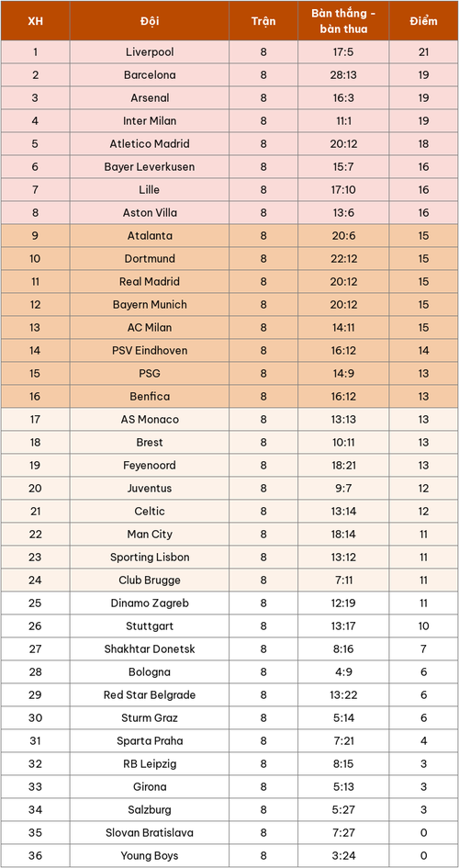The height and width of the screenshot is (868, 459).
Task: Click the 'Điểm' column header
Action: tap(423, 21)
